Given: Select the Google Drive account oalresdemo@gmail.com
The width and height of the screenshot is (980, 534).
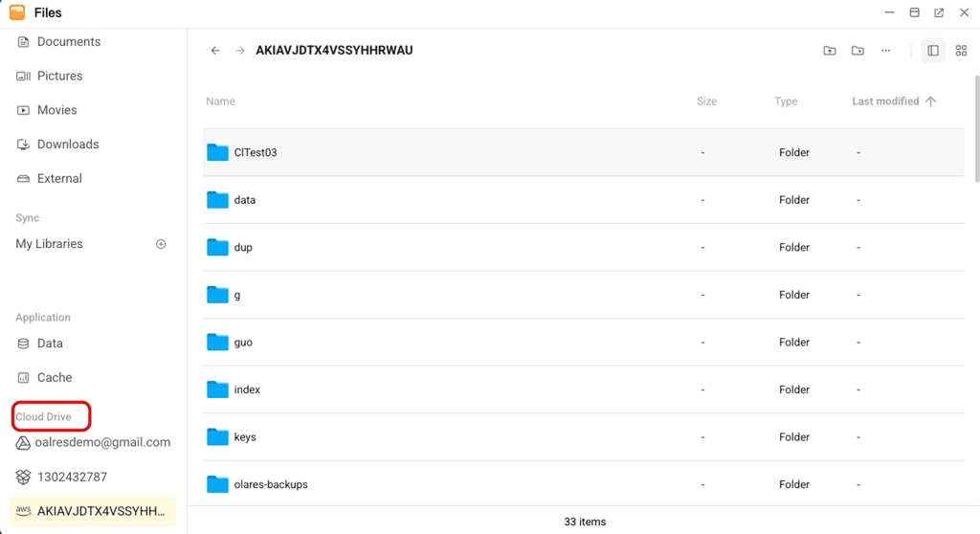Looking at the screenshot, I should [102, 443].
